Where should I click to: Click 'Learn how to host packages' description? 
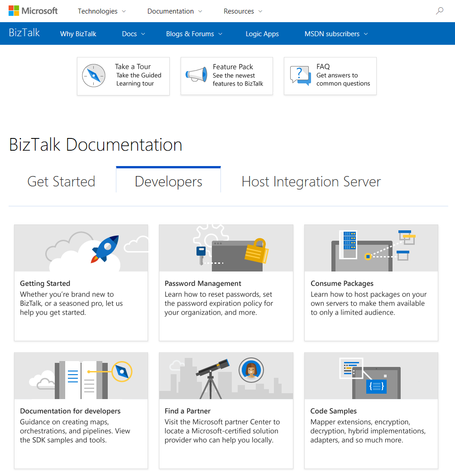369,303
